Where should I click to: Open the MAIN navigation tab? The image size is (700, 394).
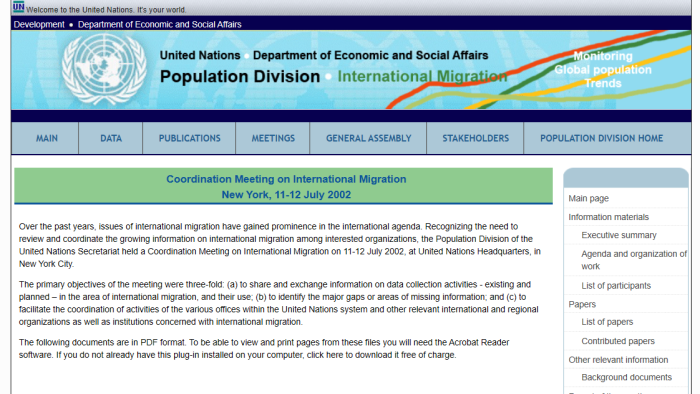click(x=45, y=138)
